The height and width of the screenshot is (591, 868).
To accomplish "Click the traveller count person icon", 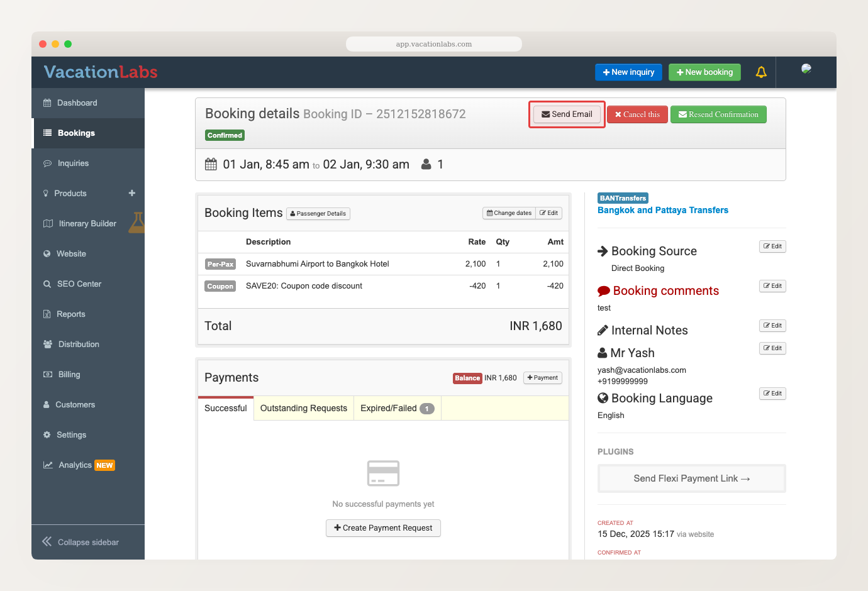I will [x=426, y=164].
